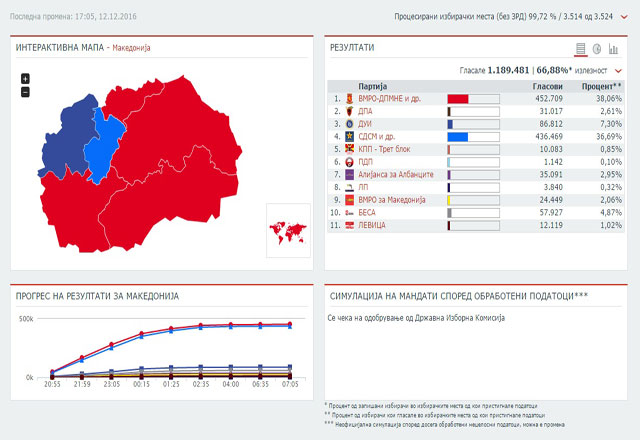Viewport: 640px width, 440px height.
Task: Expand the voter turnout details chevron
Action: (x=618, y=71)
